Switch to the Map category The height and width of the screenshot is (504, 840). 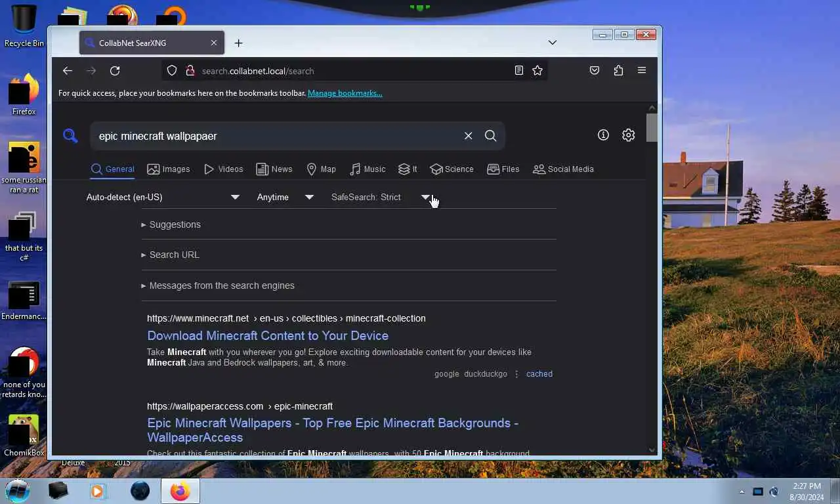tap(321, 169)
